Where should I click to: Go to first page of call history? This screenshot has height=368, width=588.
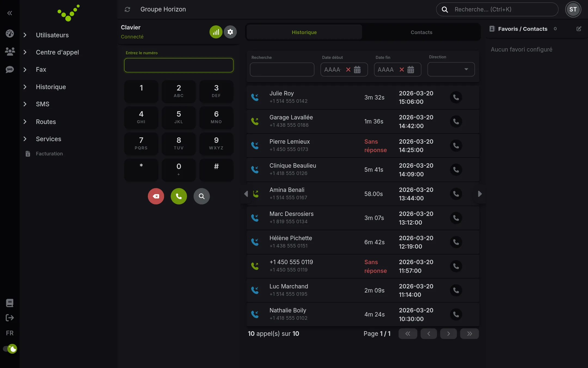[x=408, y=334]
